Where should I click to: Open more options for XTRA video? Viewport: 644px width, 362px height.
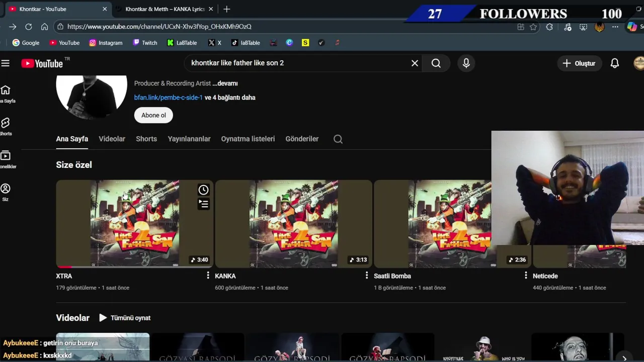point(208,276)
